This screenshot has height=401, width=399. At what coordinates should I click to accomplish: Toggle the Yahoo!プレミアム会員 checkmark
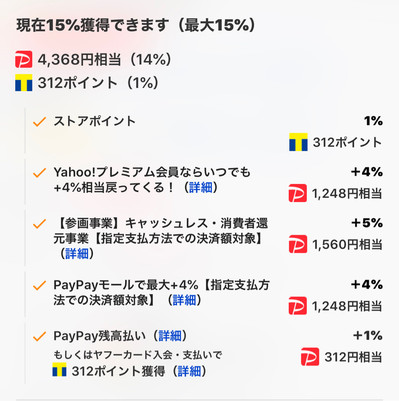click(x=39, y=173)
